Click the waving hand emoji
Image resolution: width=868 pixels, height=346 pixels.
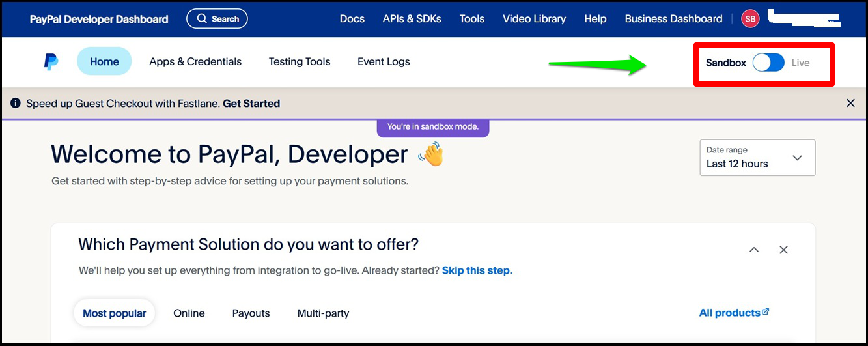coord(431,154)
